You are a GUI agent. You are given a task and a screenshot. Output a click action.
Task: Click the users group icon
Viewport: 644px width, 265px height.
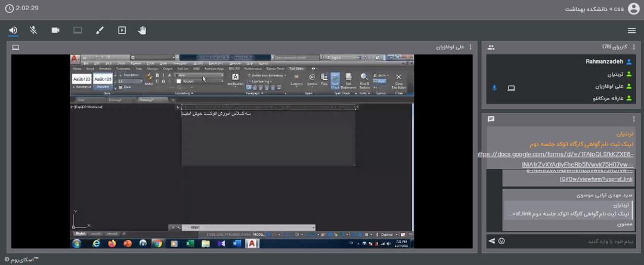click(491, 47)
